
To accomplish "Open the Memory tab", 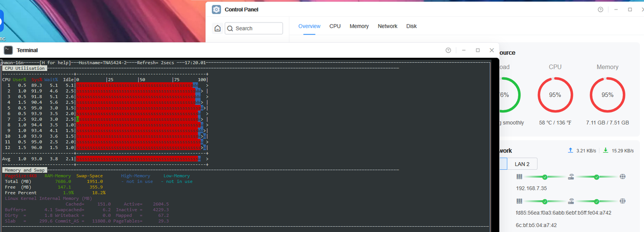I will [x=359, y=26].
